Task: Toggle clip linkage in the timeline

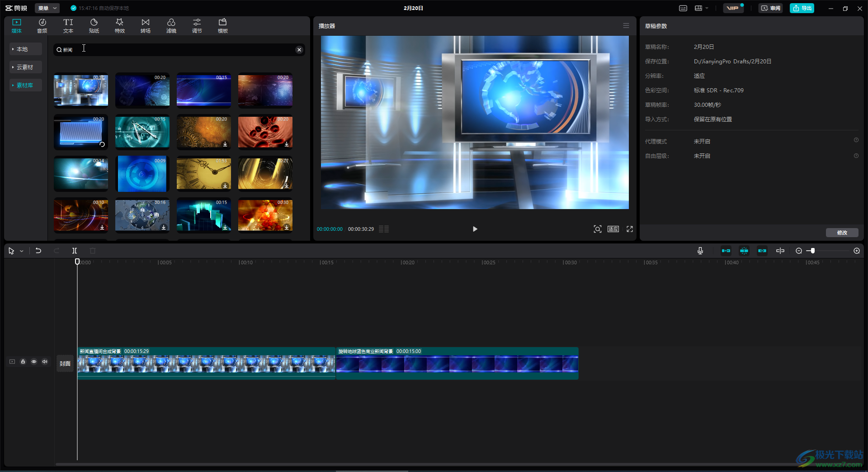Action: pos(762,251)
